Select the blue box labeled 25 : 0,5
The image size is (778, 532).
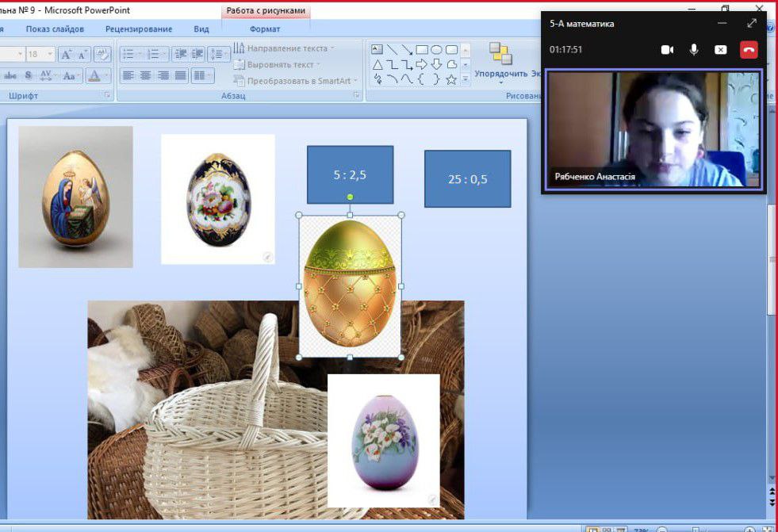click(467, 179)
